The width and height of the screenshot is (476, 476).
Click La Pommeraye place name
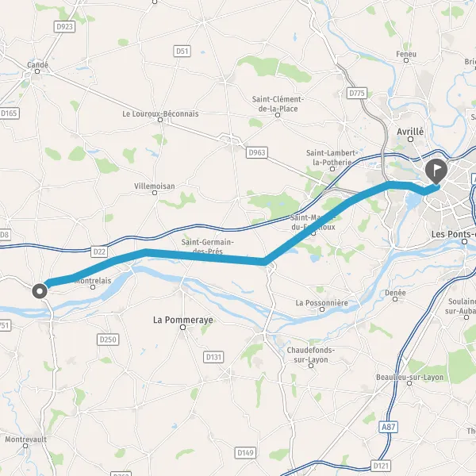pos(183,320)
